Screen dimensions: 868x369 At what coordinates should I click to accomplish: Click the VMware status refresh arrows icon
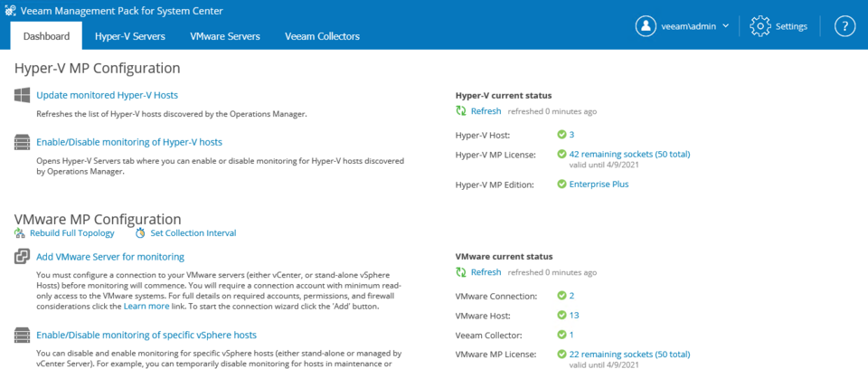[460, 272]
